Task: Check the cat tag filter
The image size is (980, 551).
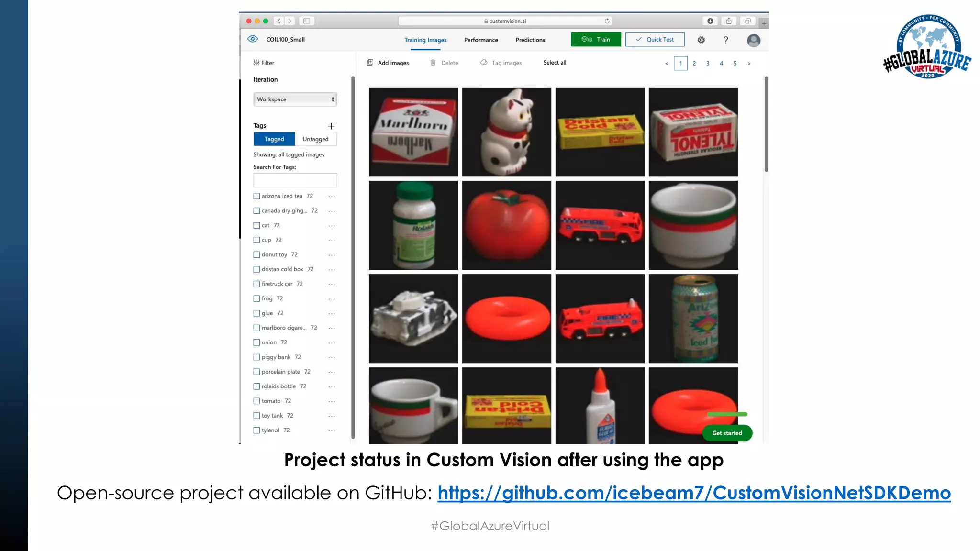Action: [256, 225]
